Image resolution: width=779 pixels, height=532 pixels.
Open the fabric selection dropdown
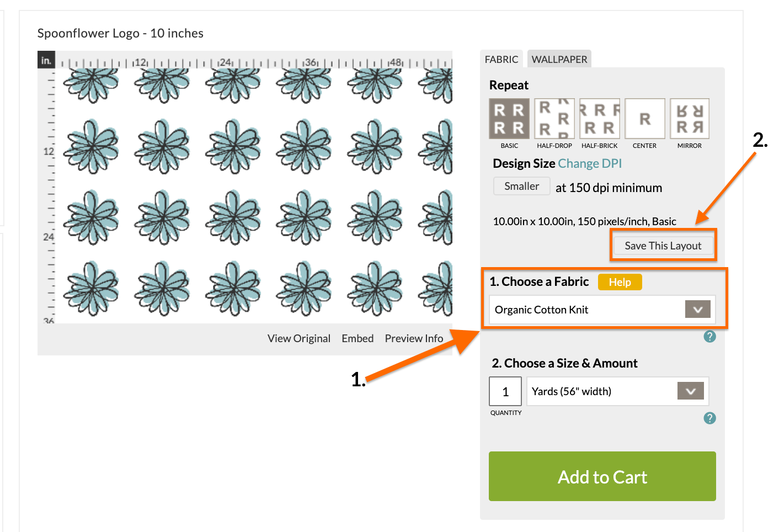[x=697, y=309]
